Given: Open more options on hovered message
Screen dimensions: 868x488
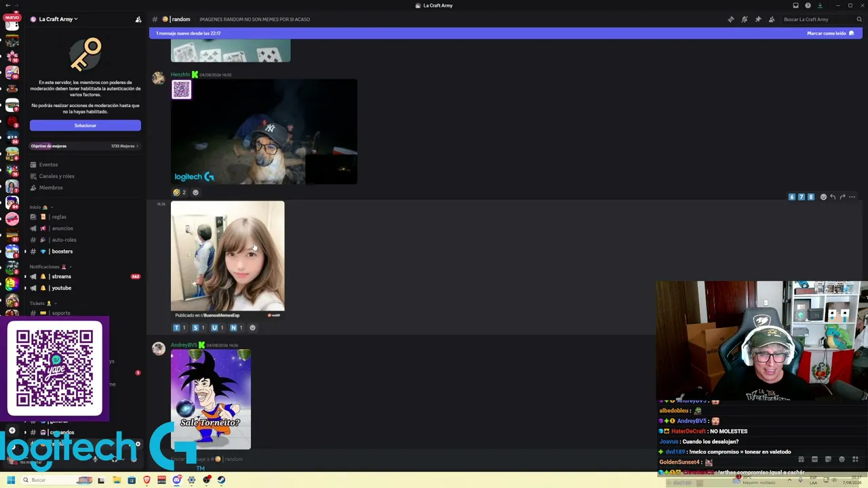Looking at the screenshot, I should 852,197.
